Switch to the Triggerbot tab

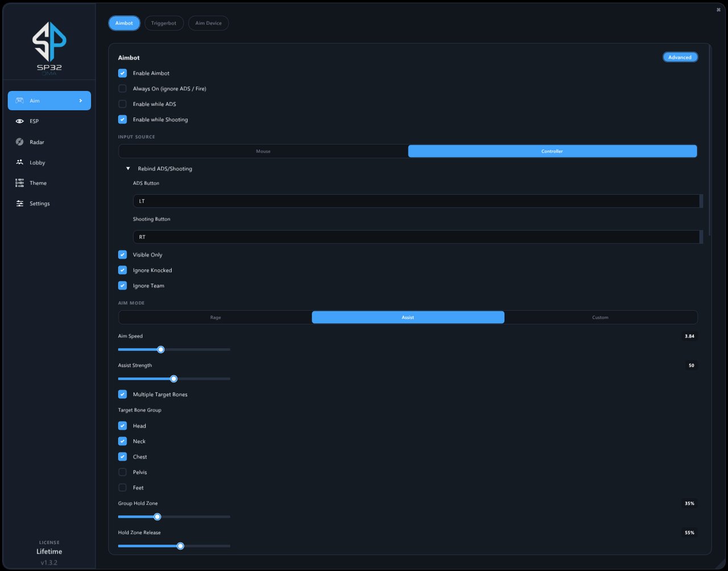click(164, 23)
